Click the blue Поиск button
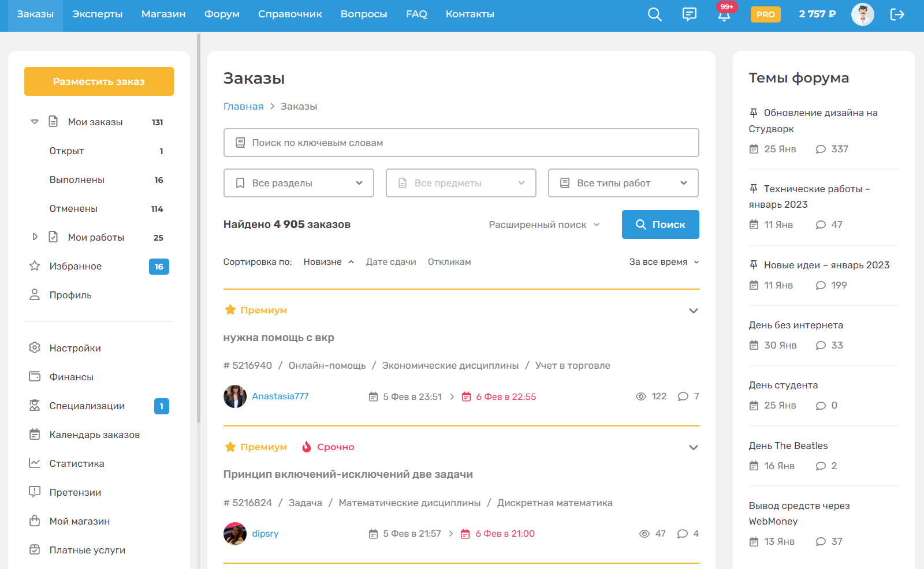Screen dimensions: 924x569 tap(660, 224)
